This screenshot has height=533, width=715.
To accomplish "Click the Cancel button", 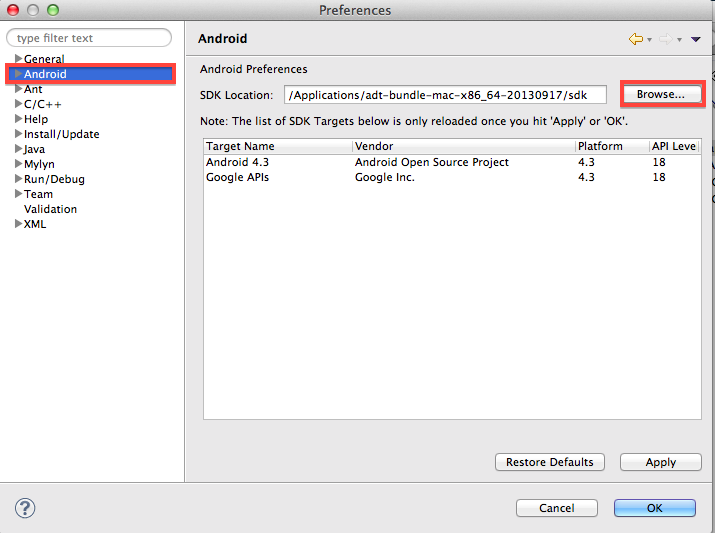I will pyautogui.click(x=557, y=508).
